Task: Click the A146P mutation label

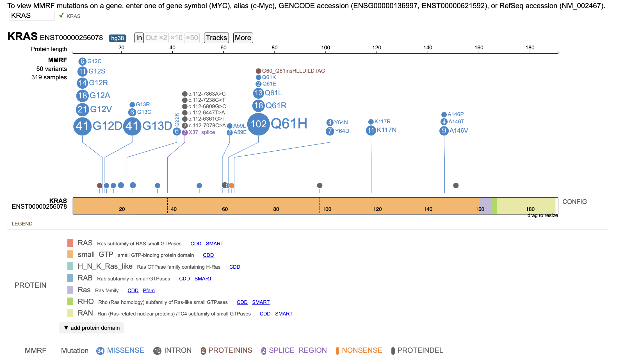Action: (x=455, y=114)
